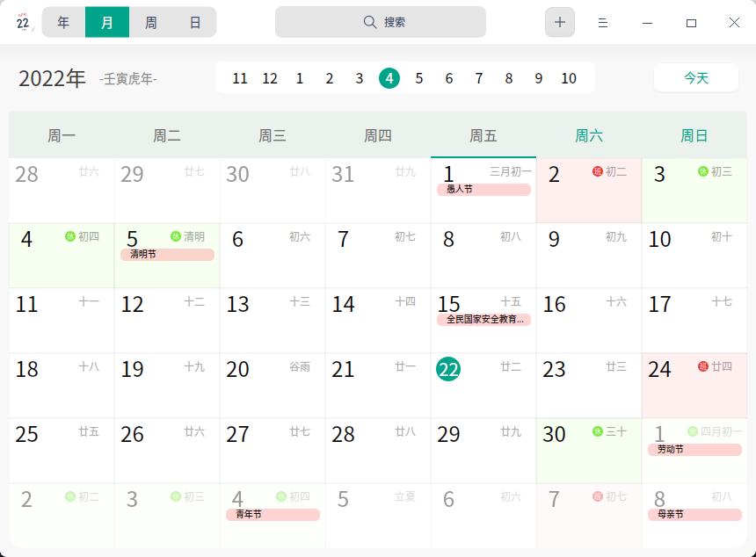Image resolution: width=756 pixels, height=557 pixels.
Task: Click red 班 badge on April 24
Action: (x=703, y=366)
